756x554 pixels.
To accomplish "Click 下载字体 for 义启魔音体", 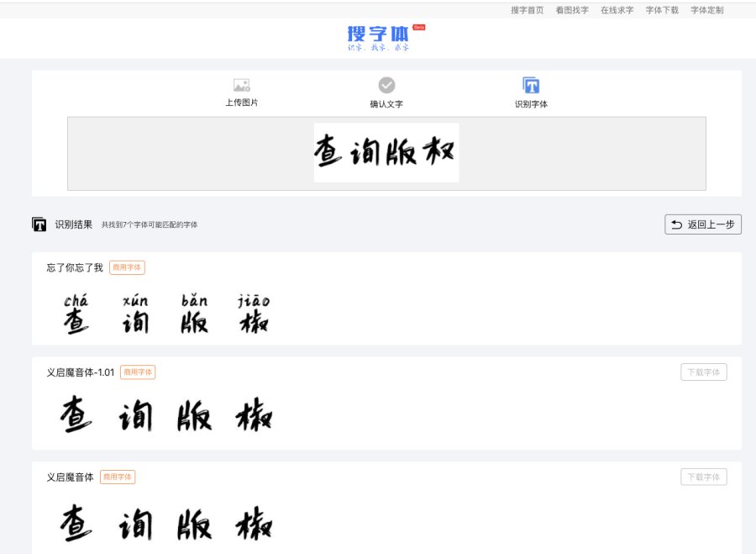I will (703, 477).
